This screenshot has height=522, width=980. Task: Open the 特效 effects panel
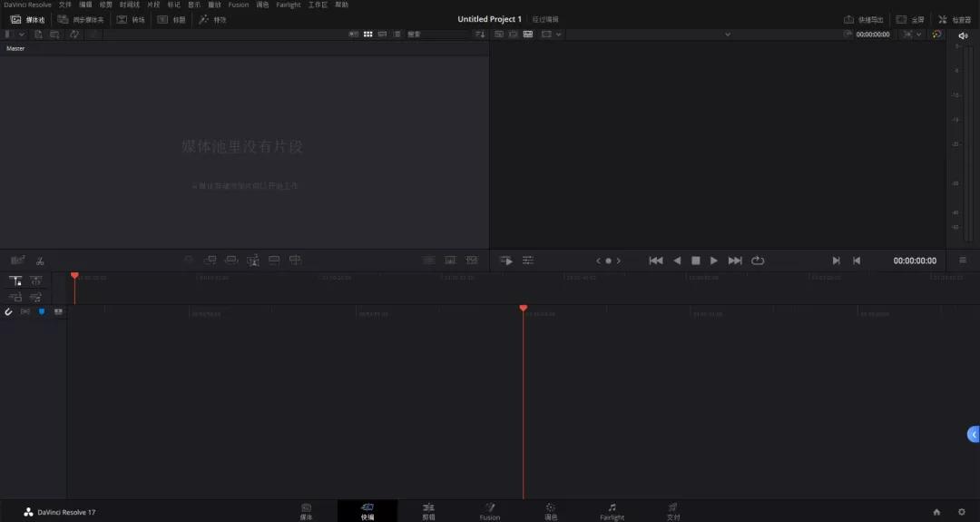point(212,19)
